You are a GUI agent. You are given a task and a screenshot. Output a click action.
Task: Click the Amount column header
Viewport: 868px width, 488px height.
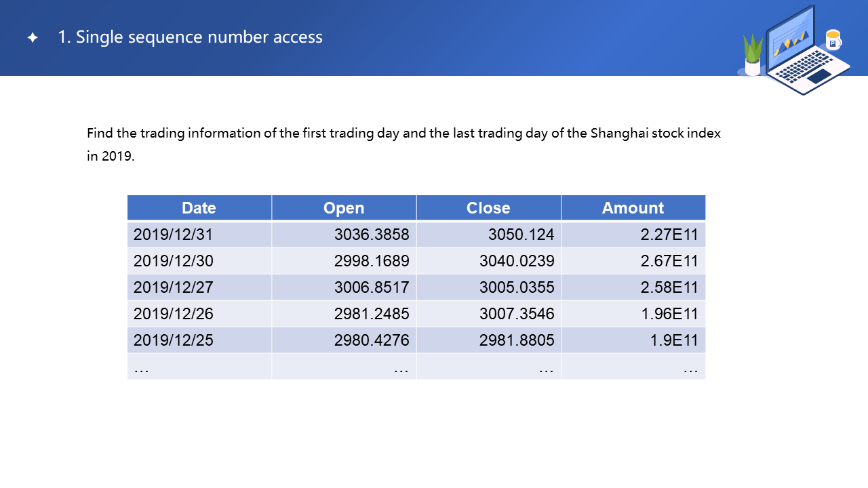(x=633, y=208)
